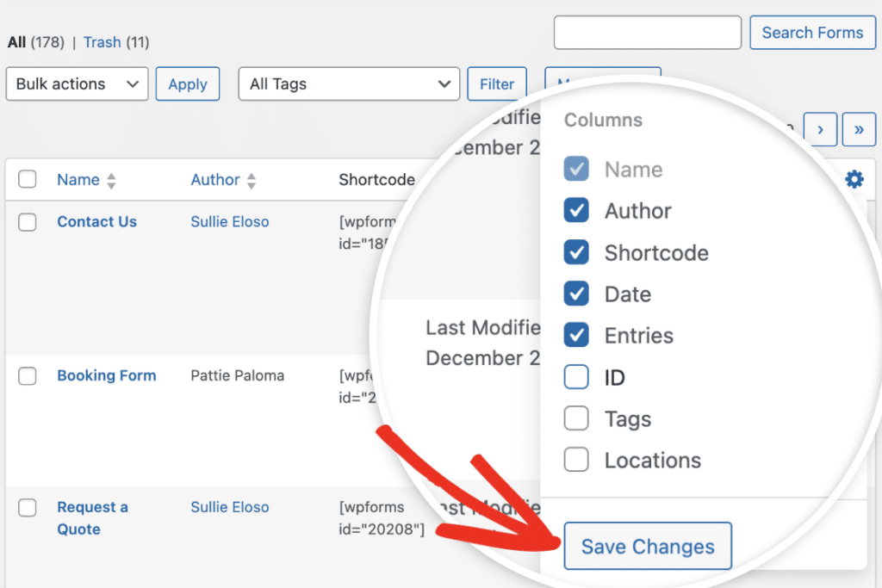Go to the next page of forms
The image size is (882, 588).
819,129
